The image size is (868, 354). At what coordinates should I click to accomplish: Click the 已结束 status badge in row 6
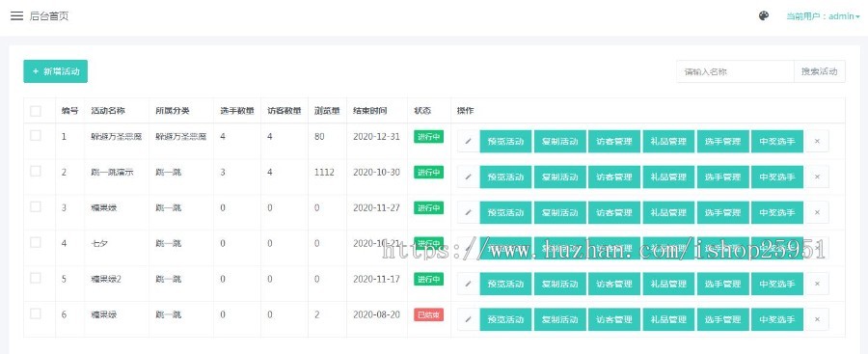point(428,314)
